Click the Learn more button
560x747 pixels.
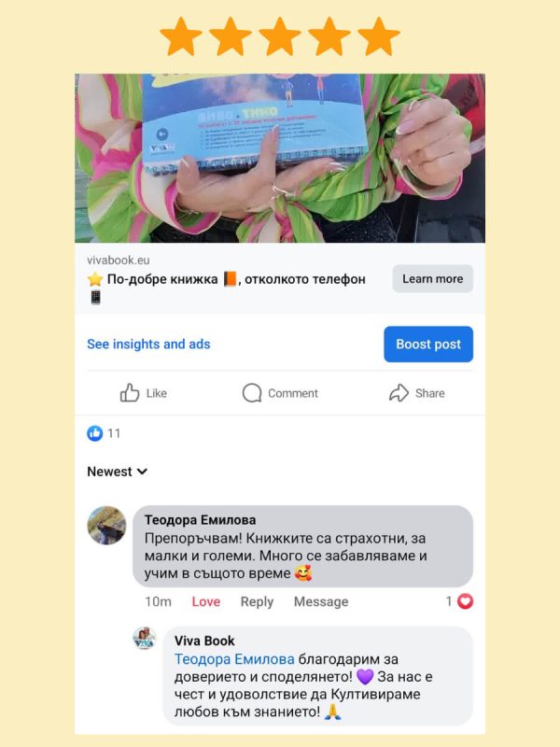[432, 278]
